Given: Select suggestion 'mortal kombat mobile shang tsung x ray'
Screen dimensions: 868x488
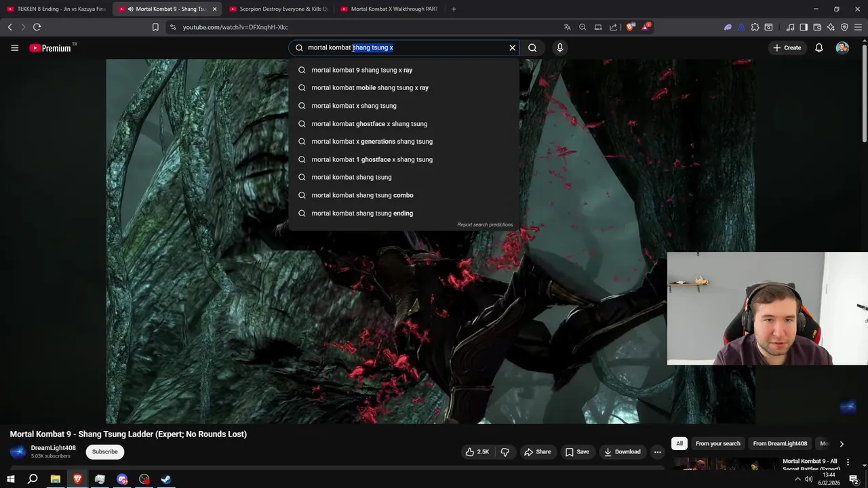Looking at the screenshot, I should coord(404,87).
